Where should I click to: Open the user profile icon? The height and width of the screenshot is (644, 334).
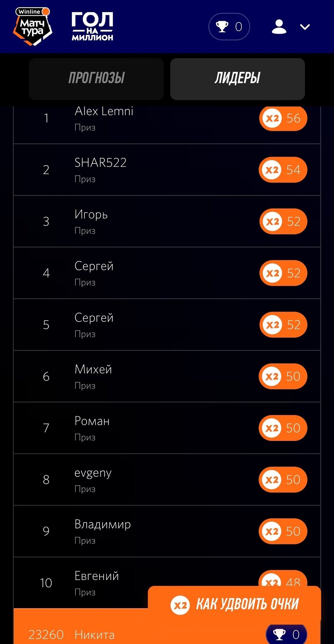tap(279, 27)
